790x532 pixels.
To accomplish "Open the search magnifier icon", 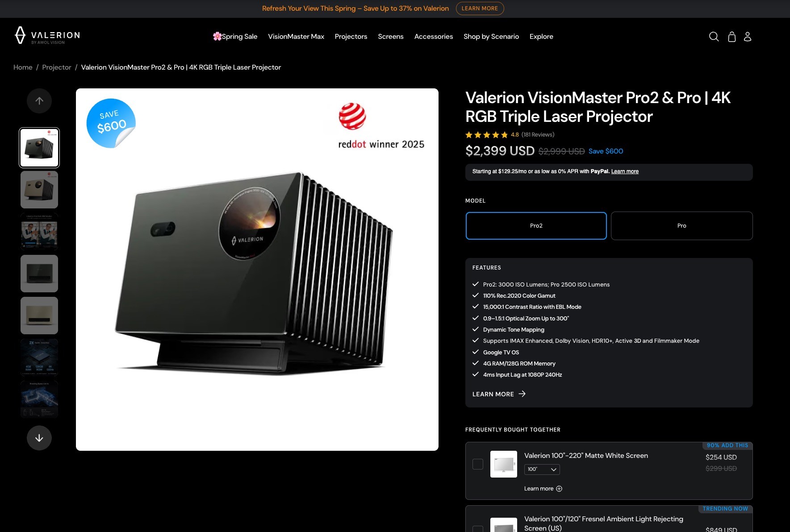I will pyautogui.click(x=714, y=37).
